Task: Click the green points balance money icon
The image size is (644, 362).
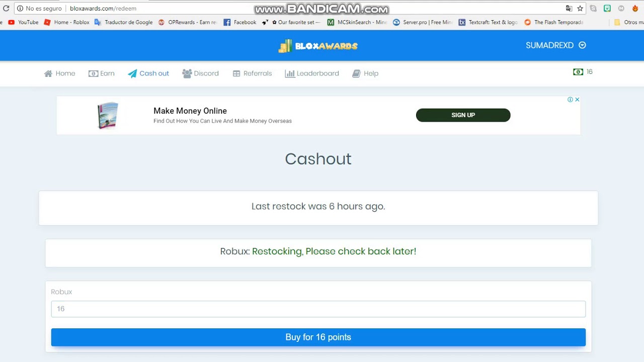Action: 578,72
